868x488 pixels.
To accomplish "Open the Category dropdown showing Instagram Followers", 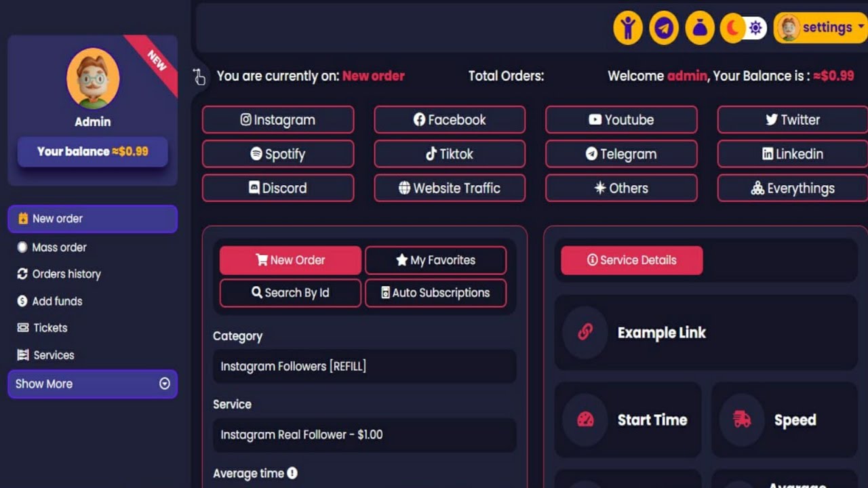I will pyautogui.click(x=364, y=366).
